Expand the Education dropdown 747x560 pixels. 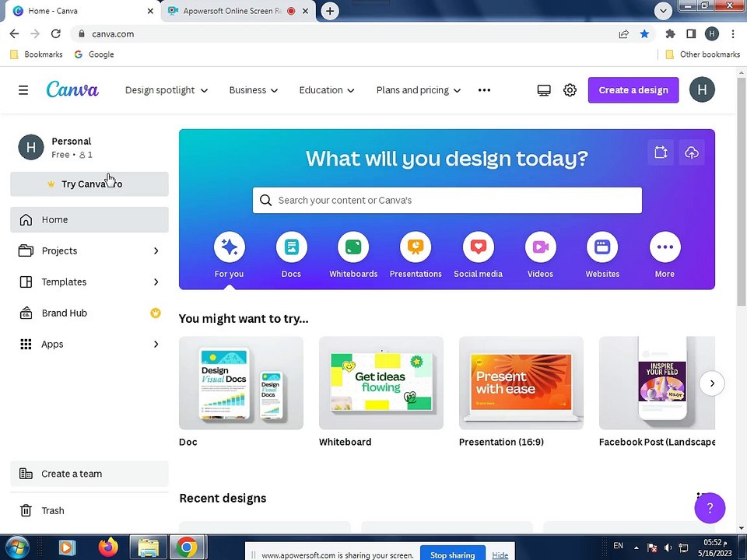pos(327,90)
